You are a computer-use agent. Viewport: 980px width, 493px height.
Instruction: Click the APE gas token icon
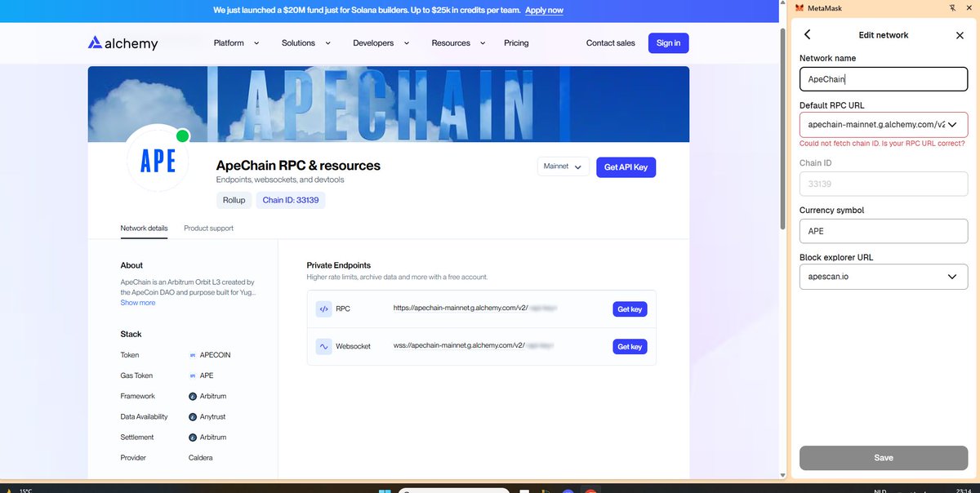pos(193,375)
